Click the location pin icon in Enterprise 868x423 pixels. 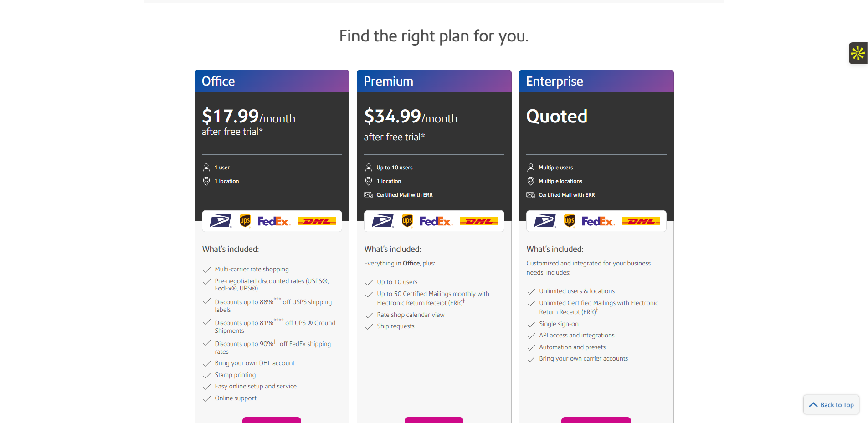[531, 181]
